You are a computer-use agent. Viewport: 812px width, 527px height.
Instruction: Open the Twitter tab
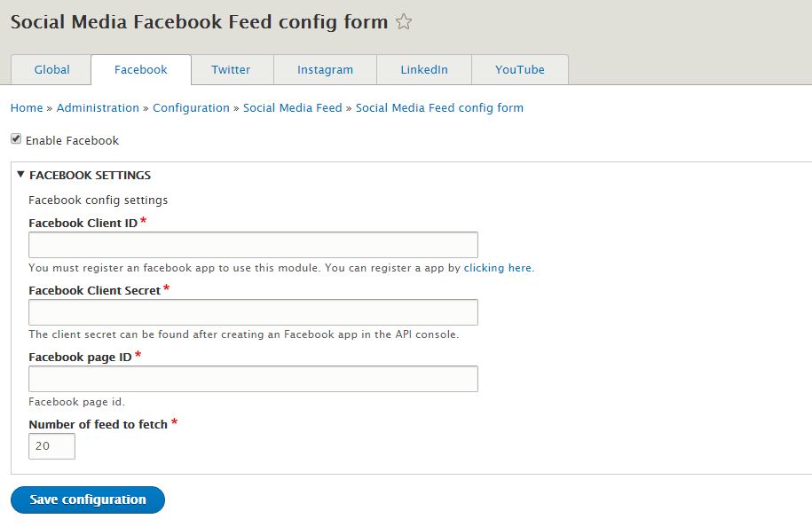231,69
